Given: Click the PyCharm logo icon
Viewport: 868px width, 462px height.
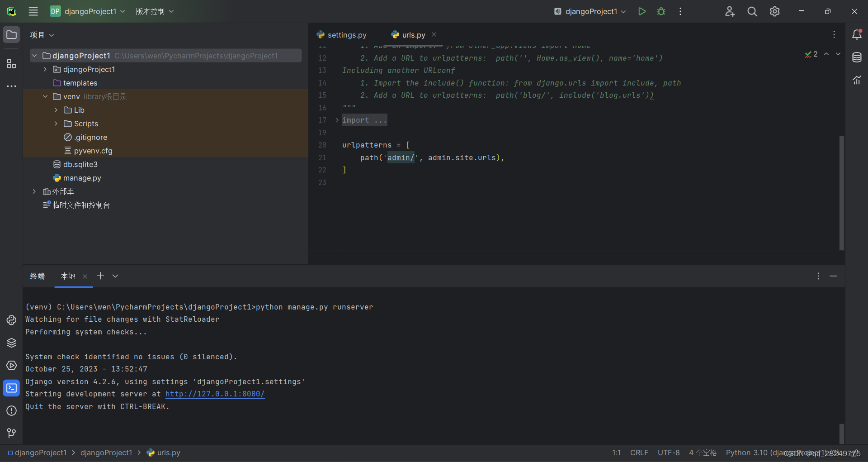Looking at the screenshot, I should 11,11.
